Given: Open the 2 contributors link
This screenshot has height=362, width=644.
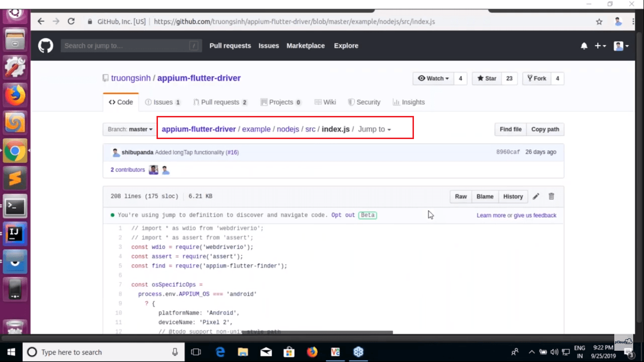Looking at the screenshot, I should click(x=128, y=170).
